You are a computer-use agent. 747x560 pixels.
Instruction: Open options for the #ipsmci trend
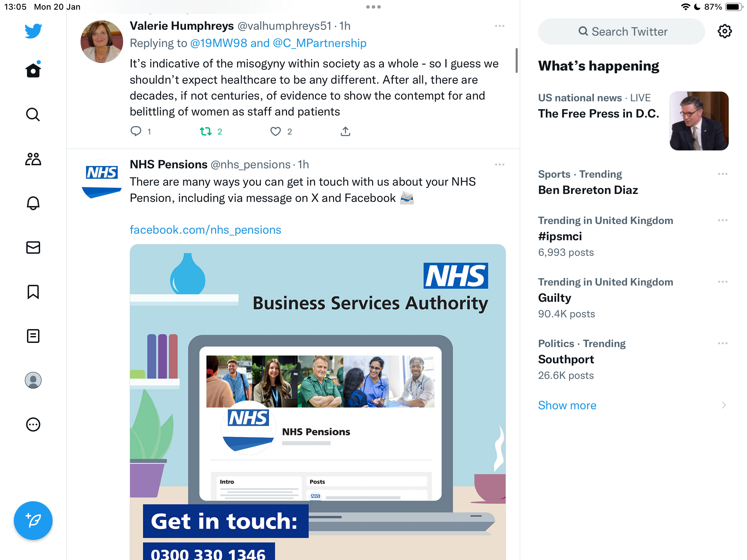(723, 220)
